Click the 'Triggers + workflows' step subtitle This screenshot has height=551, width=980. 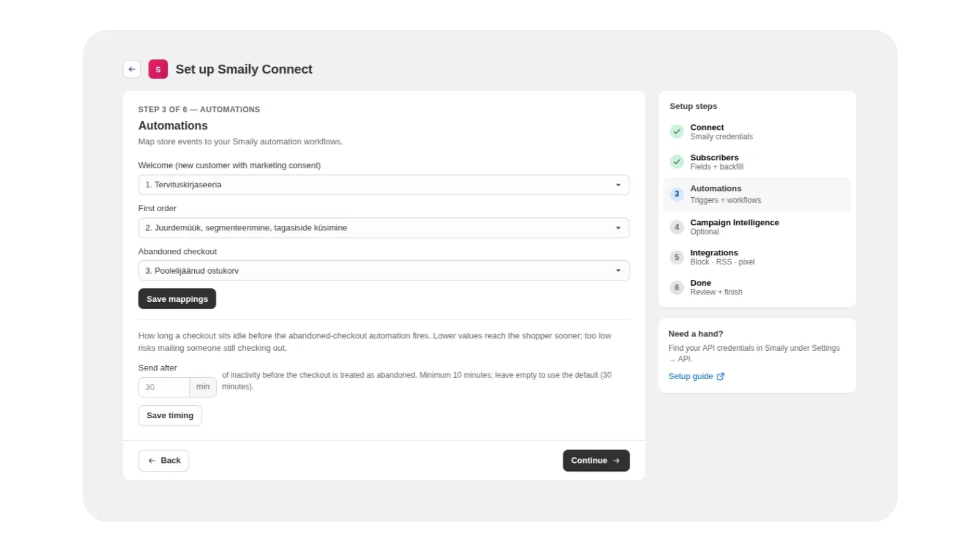coord(726,200)
